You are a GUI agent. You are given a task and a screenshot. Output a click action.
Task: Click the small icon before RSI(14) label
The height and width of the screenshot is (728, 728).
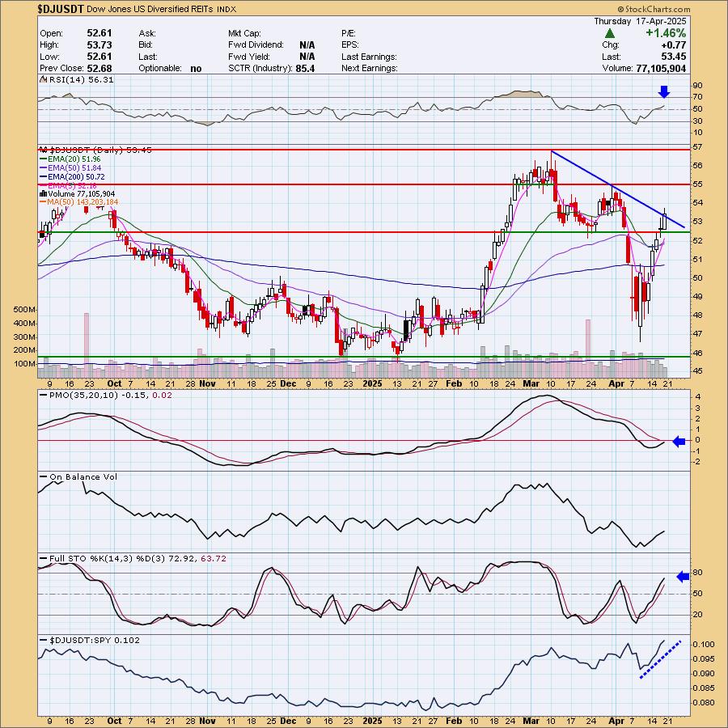(43, 80)
